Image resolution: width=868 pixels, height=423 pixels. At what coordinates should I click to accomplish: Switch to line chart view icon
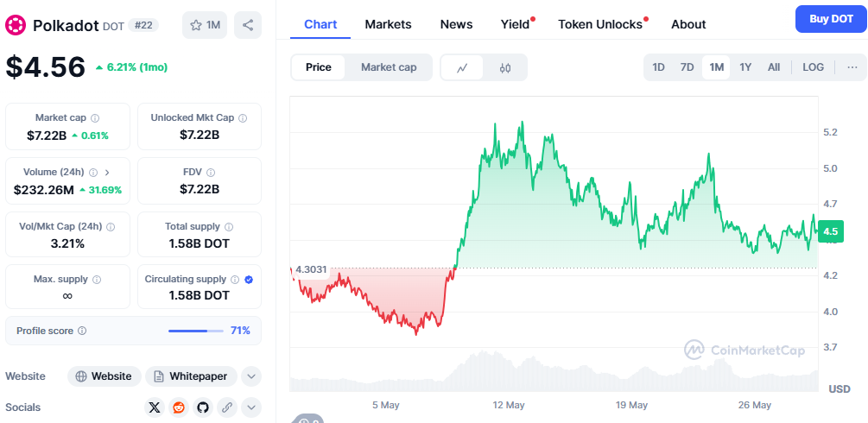tap(462, 67)
